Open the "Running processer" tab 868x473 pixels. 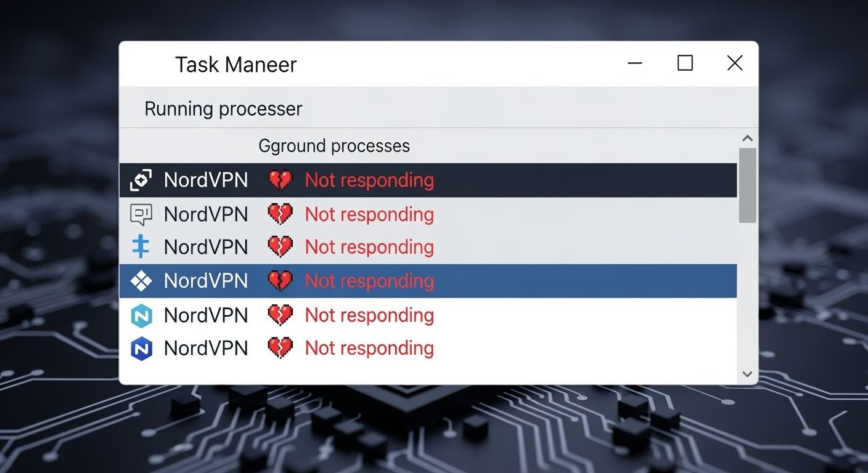(x=223, y=109)
